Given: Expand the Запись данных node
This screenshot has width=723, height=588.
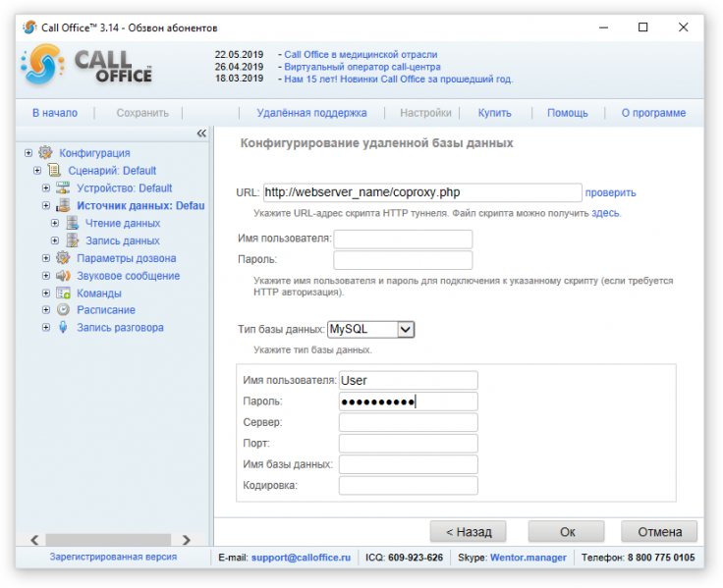Looking at the screenshot, I should (x=55, y=241).
